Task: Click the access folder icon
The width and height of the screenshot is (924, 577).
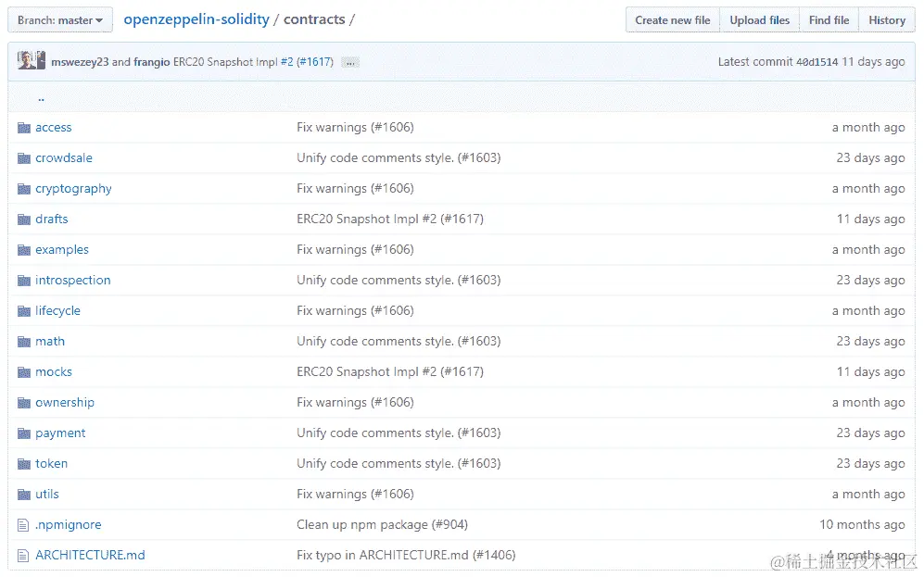Action: pos(23,128)
